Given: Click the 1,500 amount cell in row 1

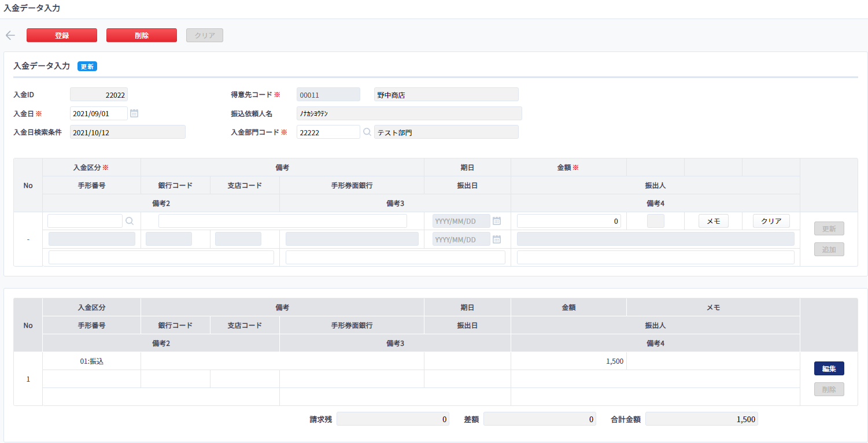Looking at the screenshot, I should tap(568, 361).
